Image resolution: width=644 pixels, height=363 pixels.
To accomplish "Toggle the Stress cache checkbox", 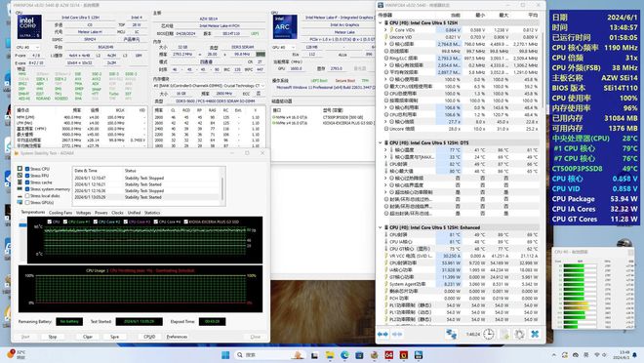I will click(27, 182).
